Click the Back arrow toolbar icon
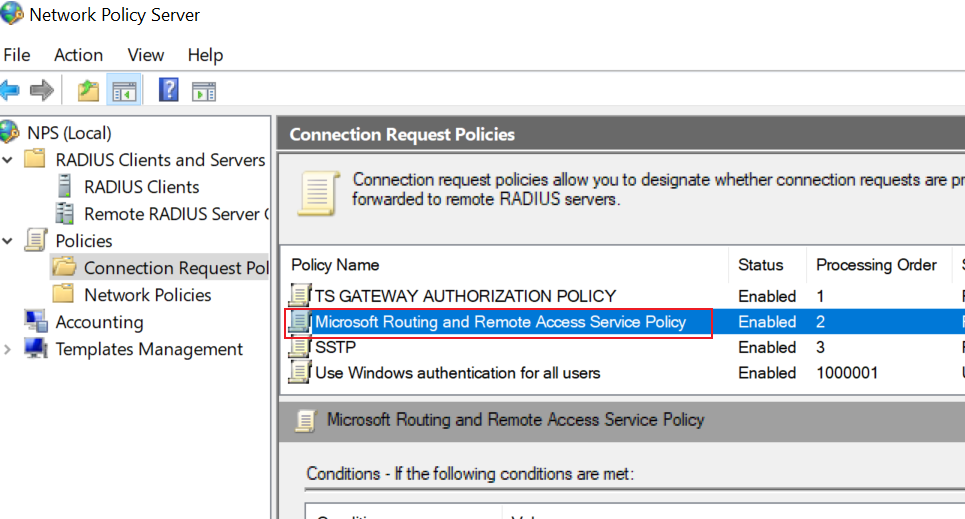The width and height of the screenshot is (965, 519). (10, 91)
